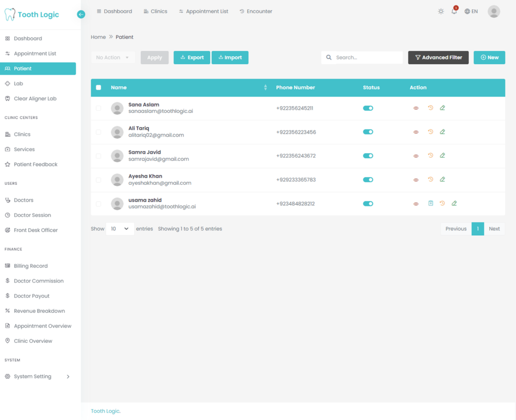Screen dimensions: 516x420
Task: Toggle Sana Aslam's status switch
Action: point(368,108)
